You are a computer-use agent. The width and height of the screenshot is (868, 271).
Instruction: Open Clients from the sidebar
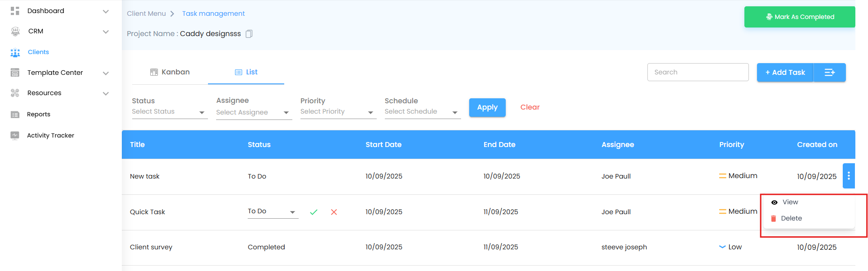click(x=38, y=52)
